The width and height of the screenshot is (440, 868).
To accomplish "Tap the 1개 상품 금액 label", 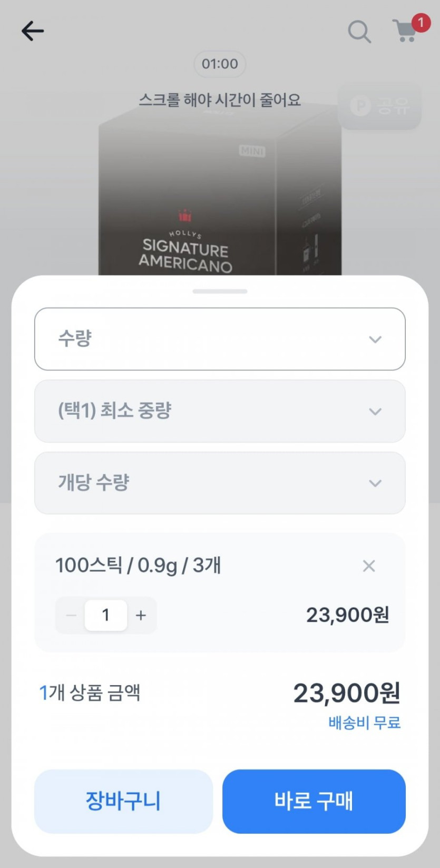I will [x=90, y=693].
